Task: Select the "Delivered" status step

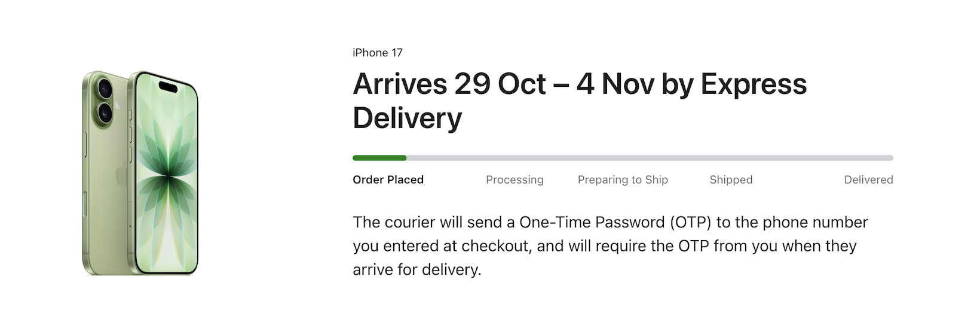Action: [868, 180]
